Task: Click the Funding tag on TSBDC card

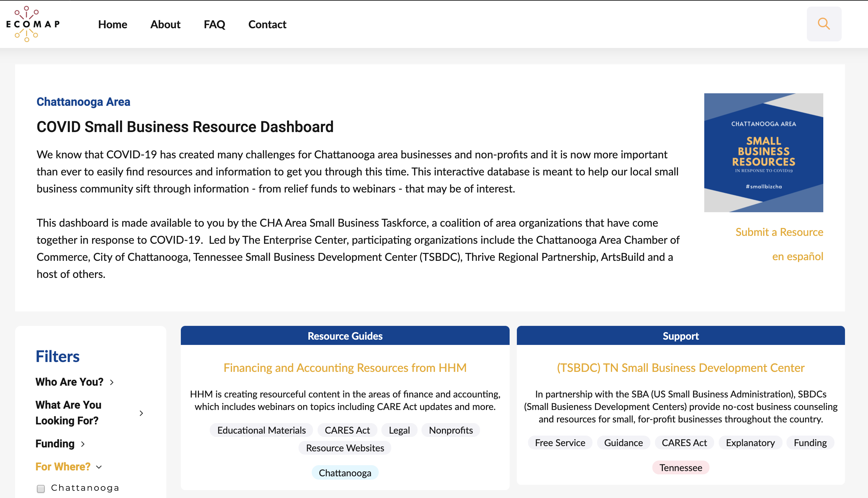Action: [810, 442]
